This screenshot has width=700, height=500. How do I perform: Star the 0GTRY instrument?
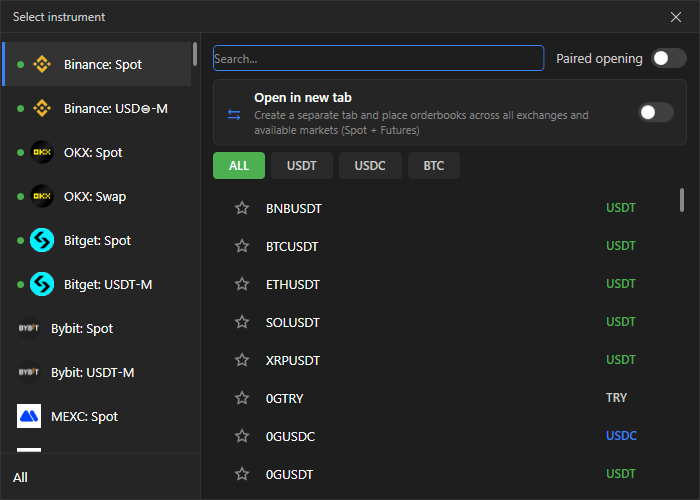(x=242, y=398)
